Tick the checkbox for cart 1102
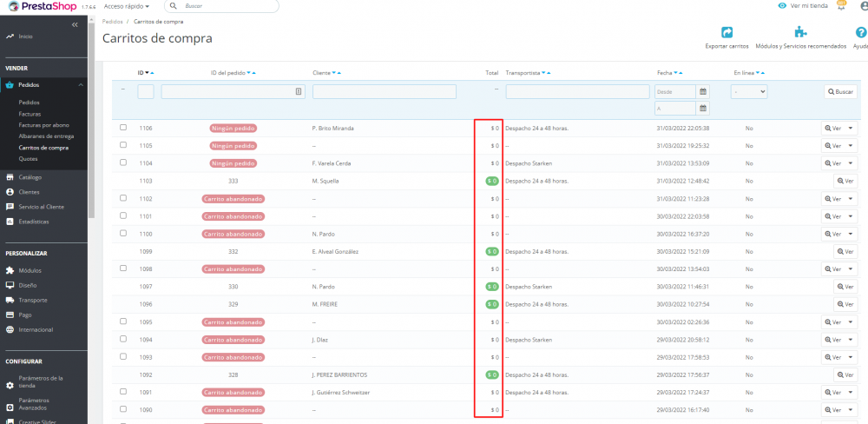This screenshot has height=424, width=868. pyautogui.click(x=123, y=198)
